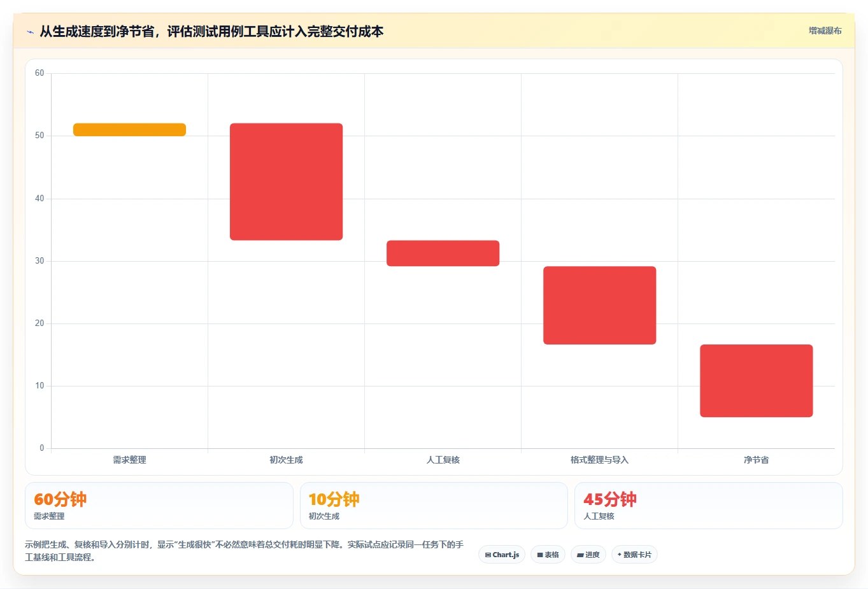Click the lightning icon beside the title
The width and height of the screenshot is (868, 589).
coord(30,32)
